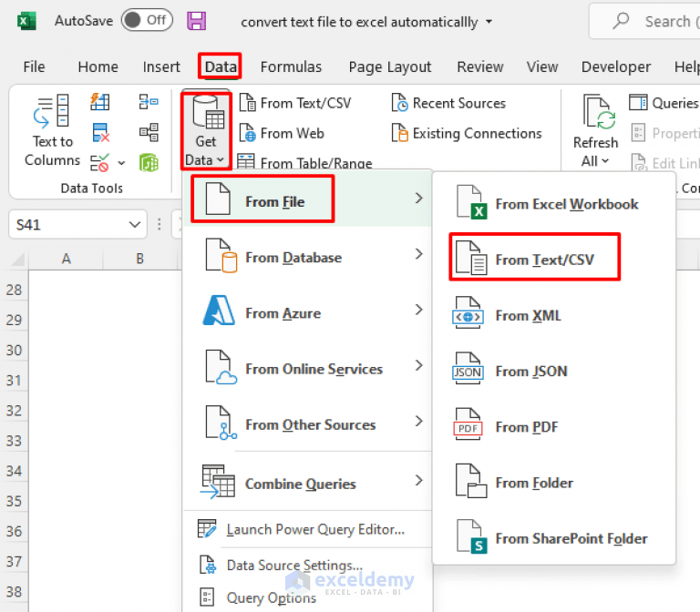Click the Flash Fill icon
This screenshot has width=700, height=612.
point(100,102)
